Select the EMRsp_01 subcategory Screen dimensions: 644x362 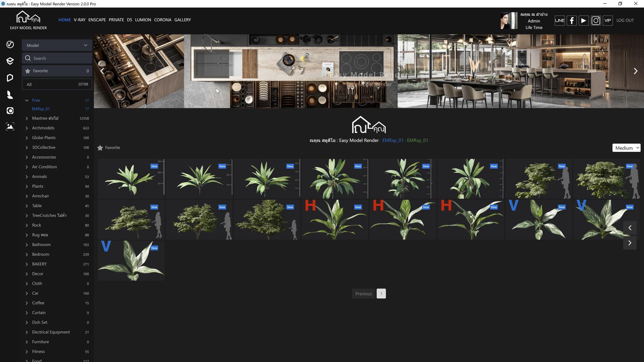(x=41, y=109)
